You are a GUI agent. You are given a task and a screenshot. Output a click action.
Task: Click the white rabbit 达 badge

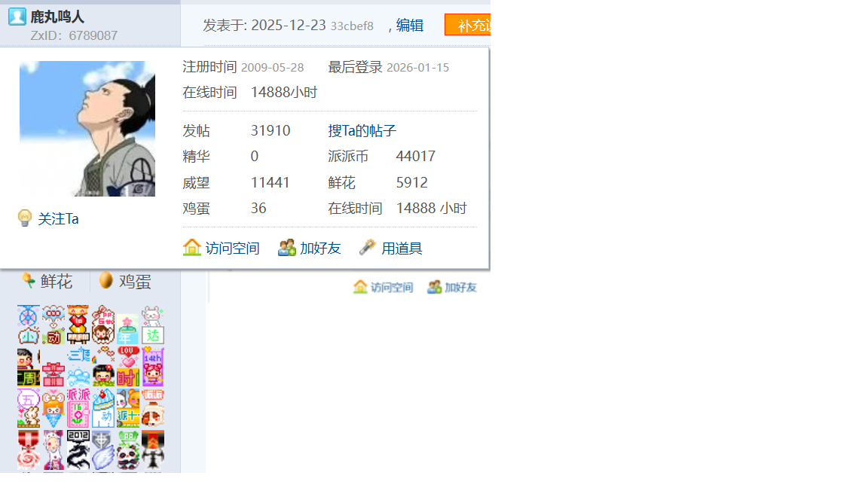point(153,325)
